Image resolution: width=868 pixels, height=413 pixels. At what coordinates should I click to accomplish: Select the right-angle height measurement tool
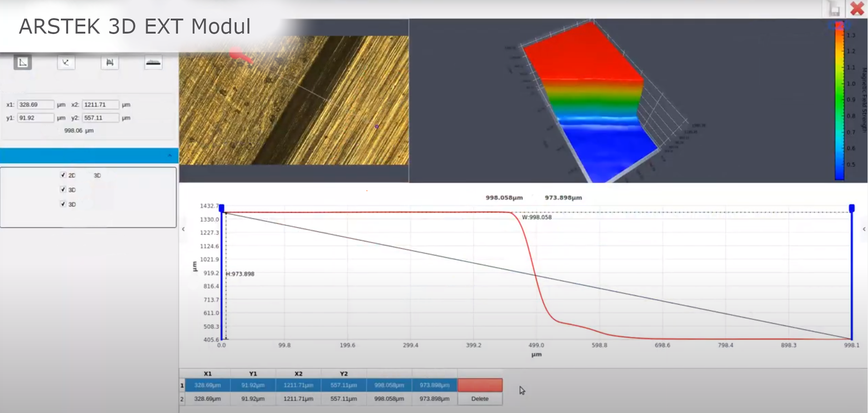23,62
